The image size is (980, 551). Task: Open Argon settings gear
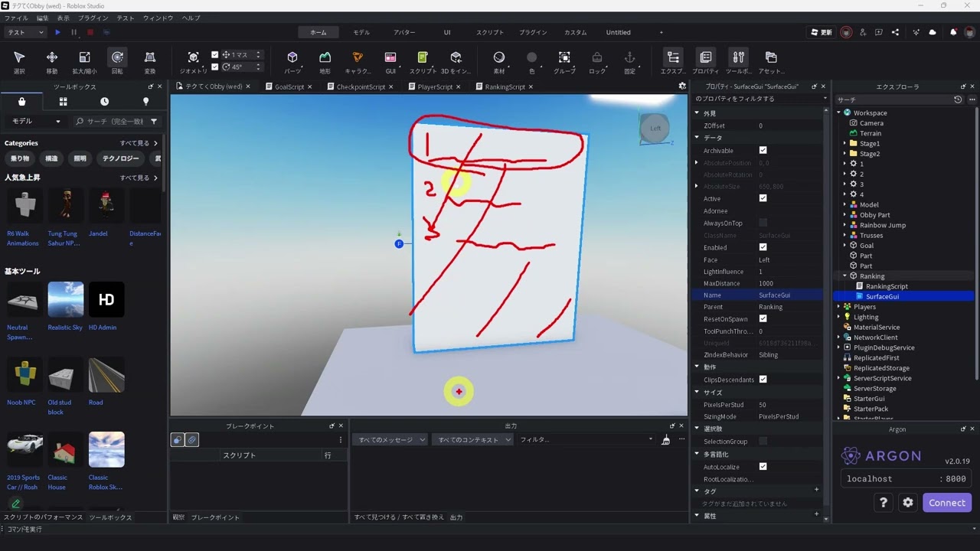pos(908,503)
